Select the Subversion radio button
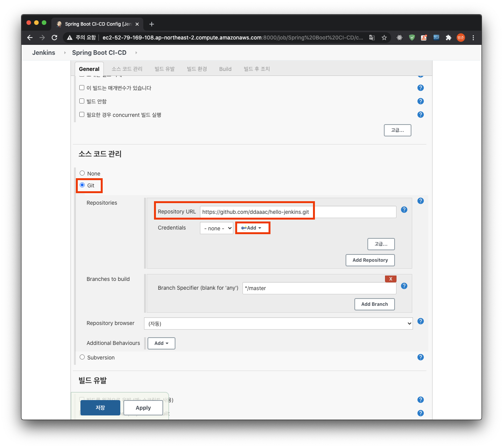 [x=82, y=357]
